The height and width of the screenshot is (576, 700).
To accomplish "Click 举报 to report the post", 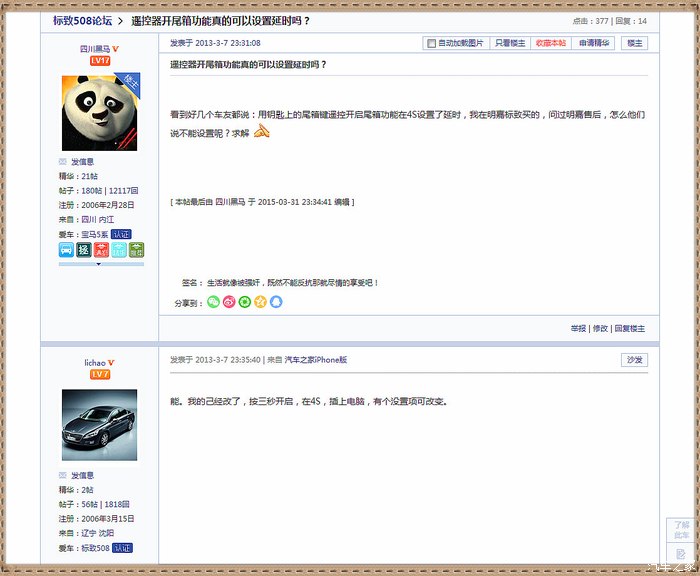I will pos(578,328).
